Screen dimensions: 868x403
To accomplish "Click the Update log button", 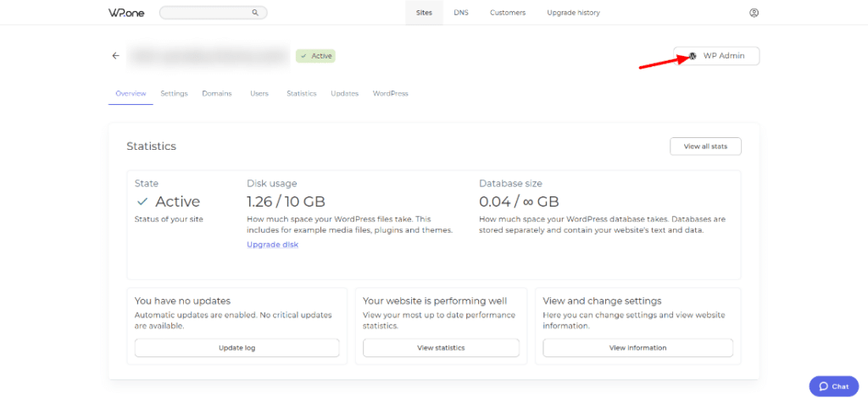I will (236, 348).
